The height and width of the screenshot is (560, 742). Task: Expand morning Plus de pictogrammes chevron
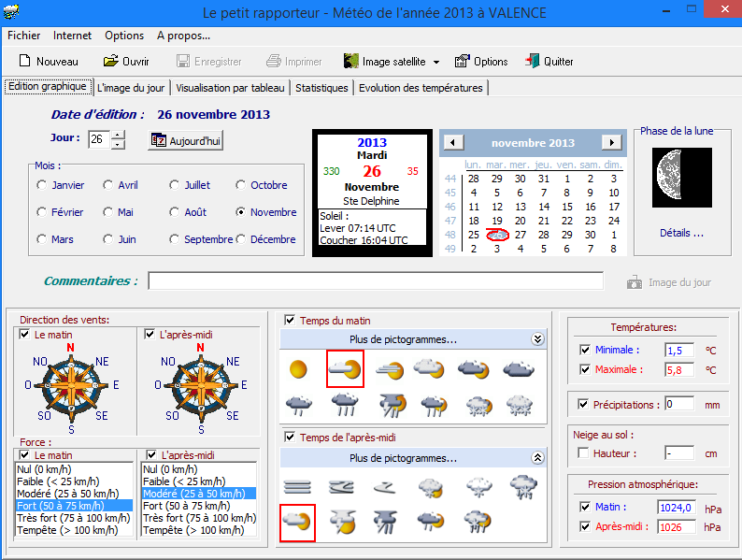pos(537,339)
